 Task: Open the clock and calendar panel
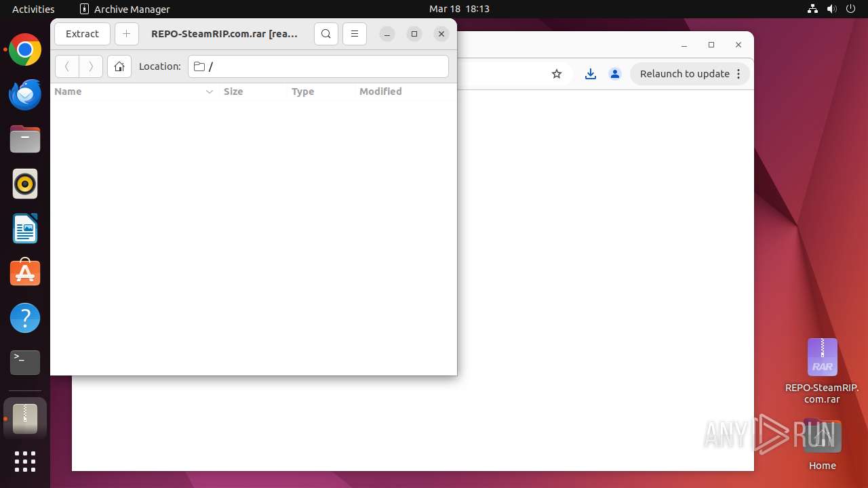pyautogui.click(x=459, y=9)
